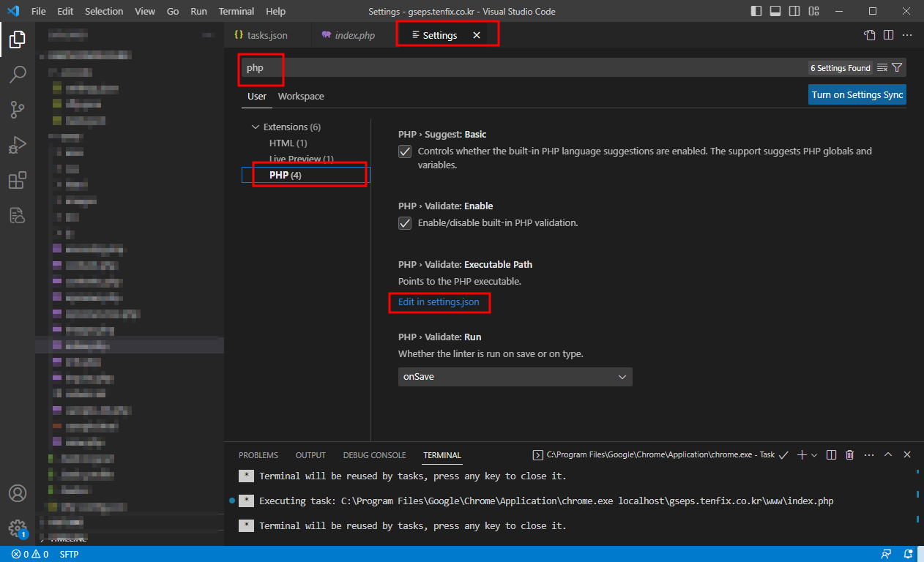The height and width of the screenshot is (562, 924).
Task: Click Turn on Settings Sync button
Action: [857, 94]
